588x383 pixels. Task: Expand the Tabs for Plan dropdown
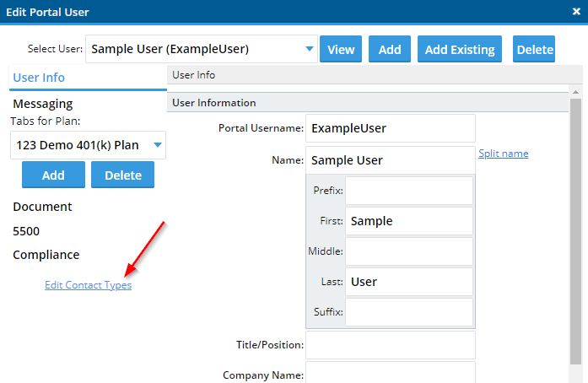tap(158, 145)
